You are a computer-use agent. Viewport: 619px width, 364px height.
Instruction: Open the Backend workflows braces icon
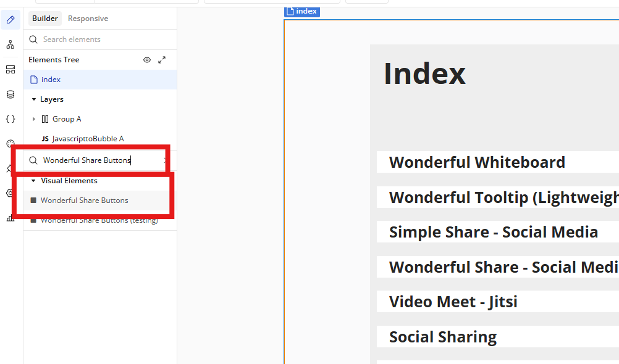[x=11, y=119]
